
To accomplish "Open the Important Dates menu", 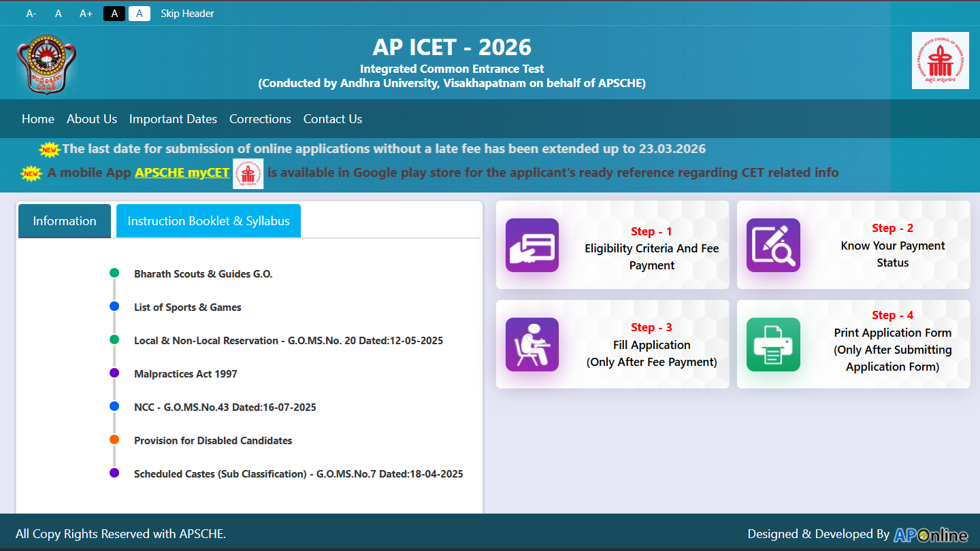I will click(173, 119).
